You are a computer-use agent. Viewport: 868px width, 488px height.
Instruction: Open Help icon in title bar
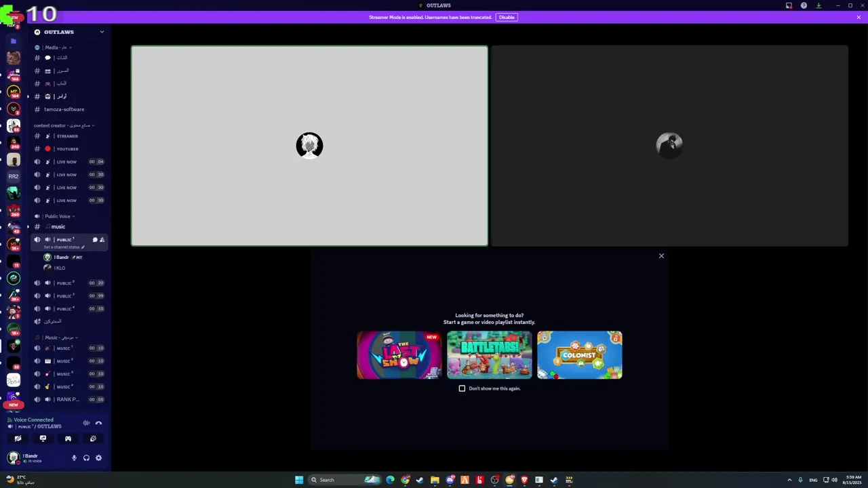tap(804, 5)
